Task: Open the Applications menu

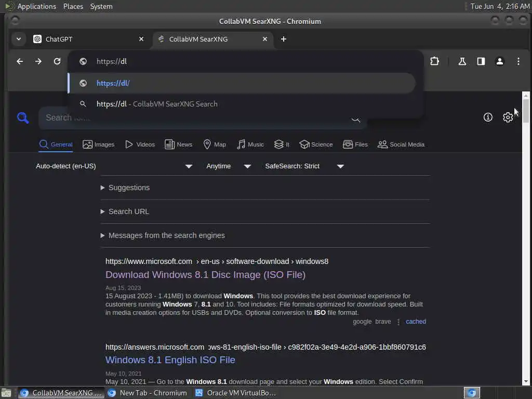Action: point(37,6)
